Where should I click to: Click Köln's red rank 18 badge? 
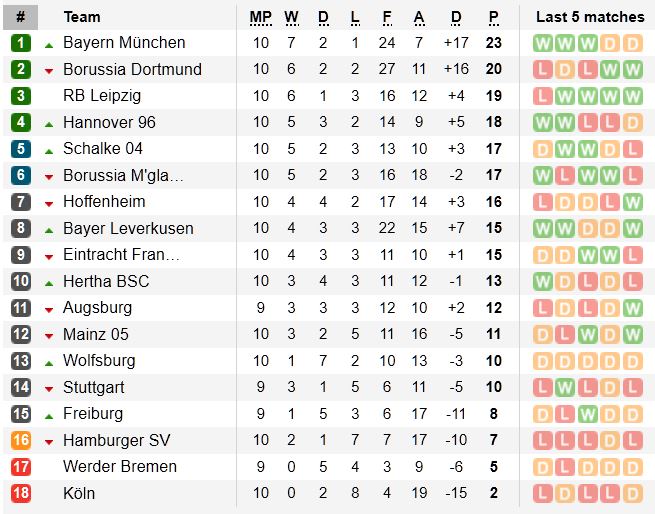click(x=21, y=493)
